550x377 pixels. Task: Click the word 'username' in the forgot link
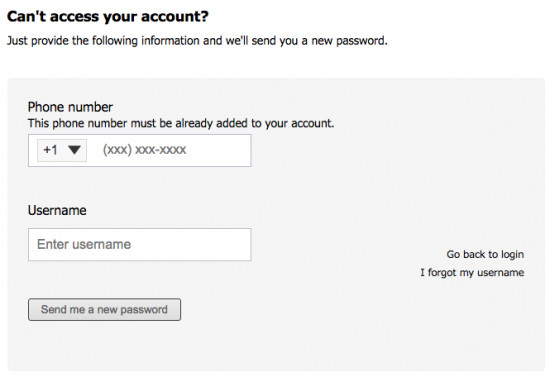pyautogui.click(x=501, y=272)
